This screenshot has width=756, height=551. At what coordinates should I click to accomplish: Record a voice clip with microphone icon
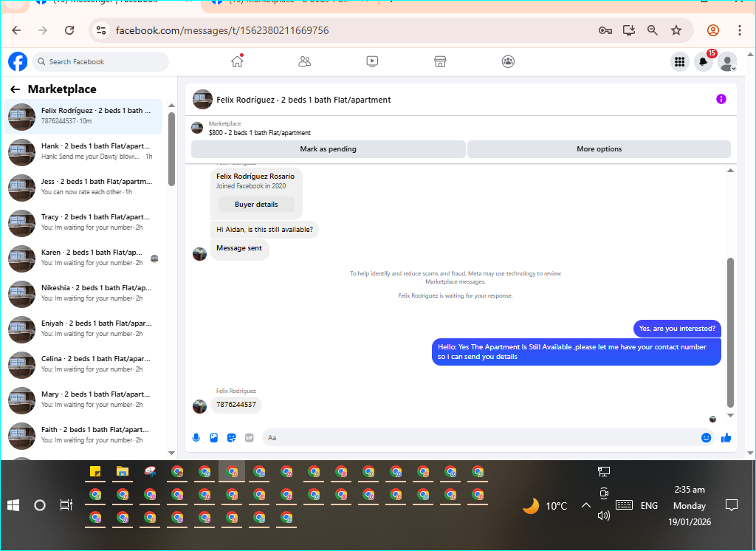(196, 437)
